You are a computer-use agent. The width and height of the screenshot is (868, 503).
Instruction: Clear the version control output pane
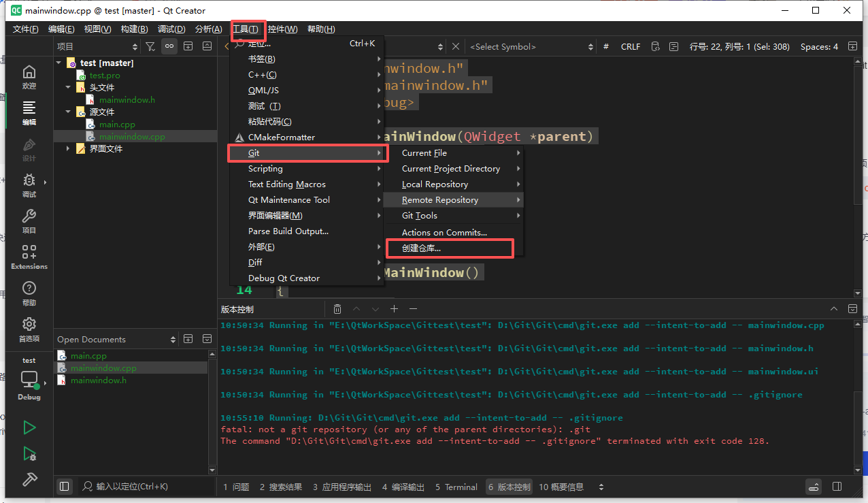coord(337,309)
